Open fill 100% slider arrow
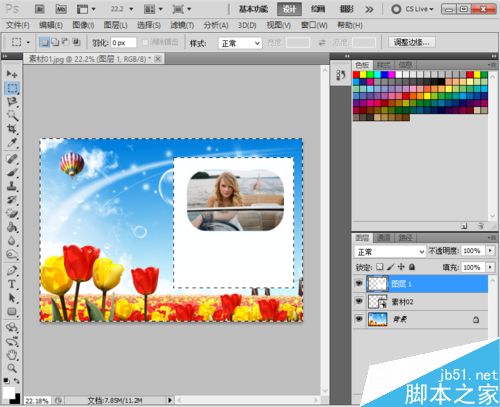Screen dimensions: 500x407 pyautogui.click(x=490, y=267)
